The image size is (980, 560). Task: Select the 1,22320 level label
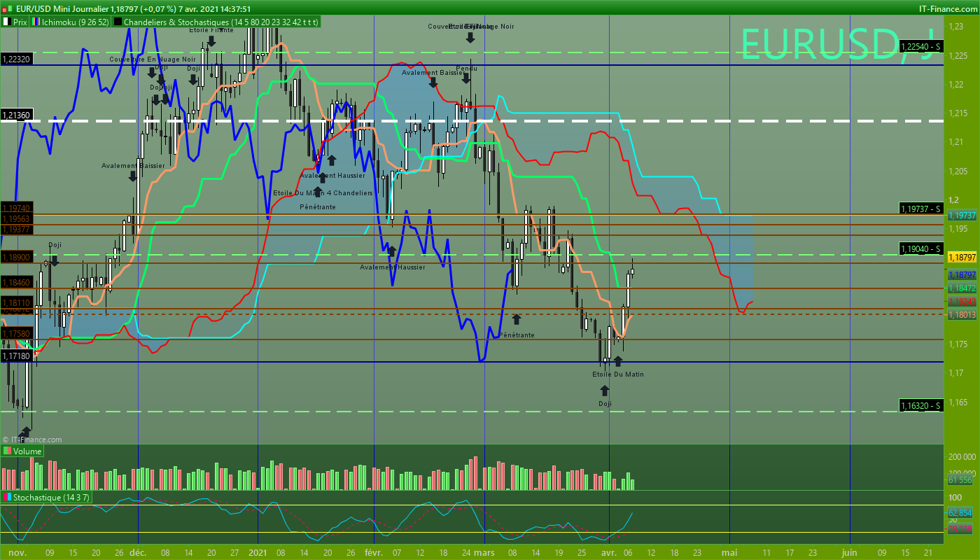[x=17, y=59]
